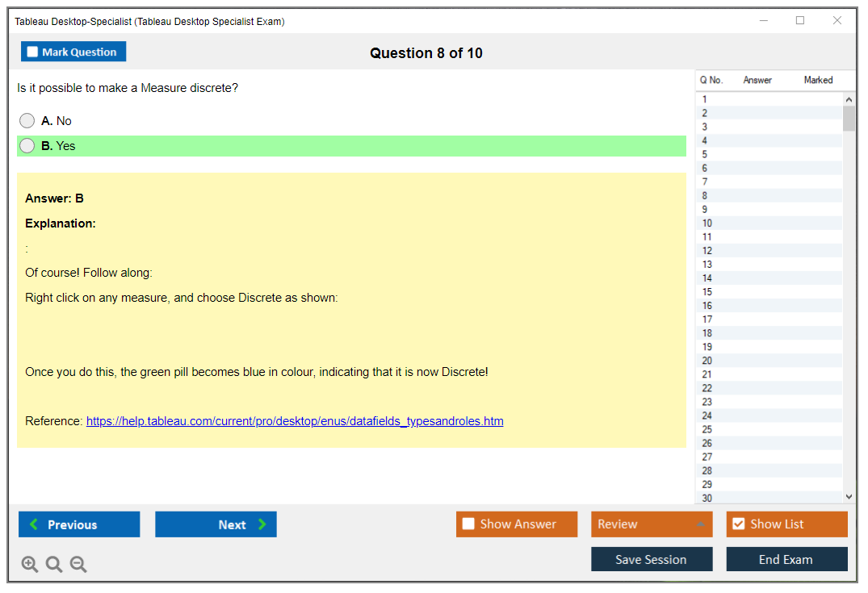This screenshot has height=593, width=868.
Task: Select answer option B. Yes
Action: coord(27,146)
